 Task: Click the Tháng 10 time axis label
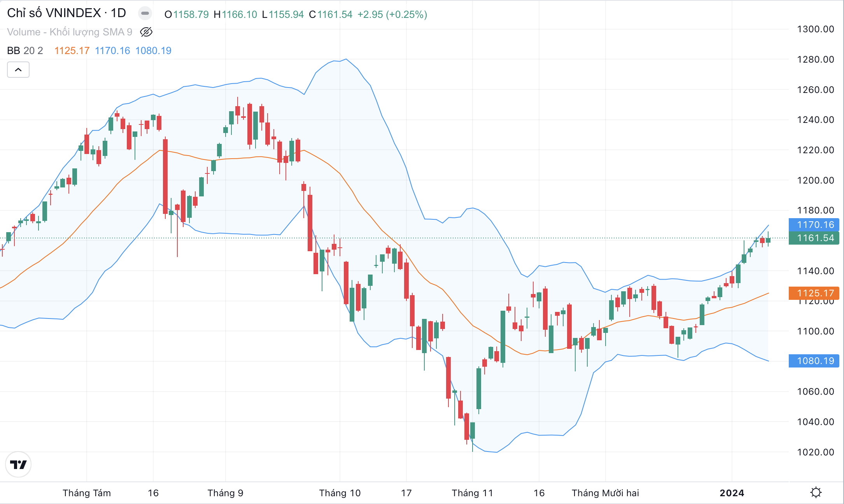point(340,493)
